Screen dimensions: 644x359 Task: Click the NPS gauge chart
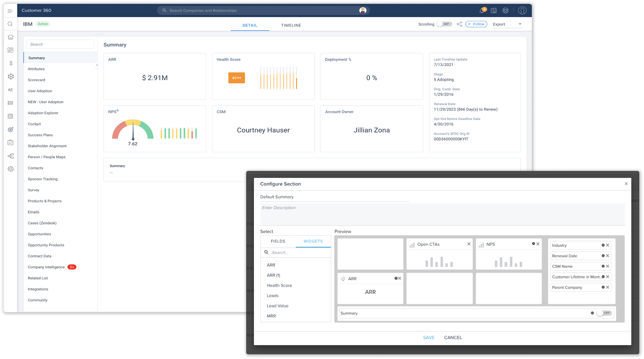tap(133, 130)
